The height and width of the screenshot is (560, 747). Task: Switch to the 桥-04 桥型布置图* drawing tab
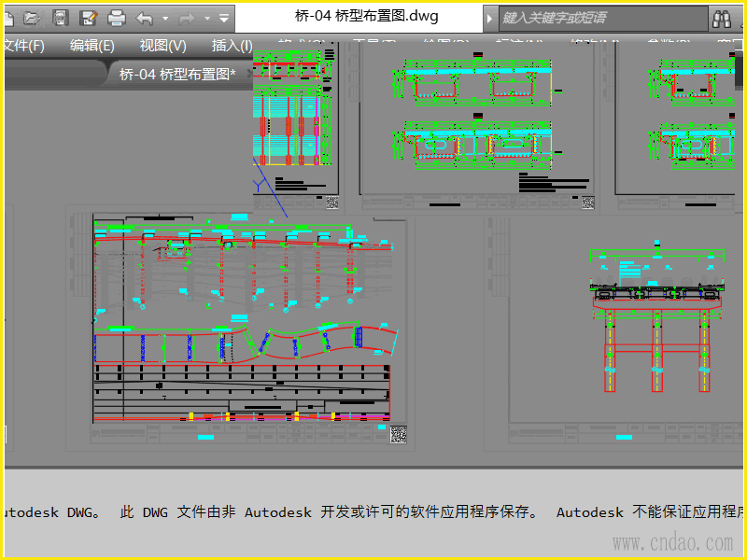click(x=177, y=75)
